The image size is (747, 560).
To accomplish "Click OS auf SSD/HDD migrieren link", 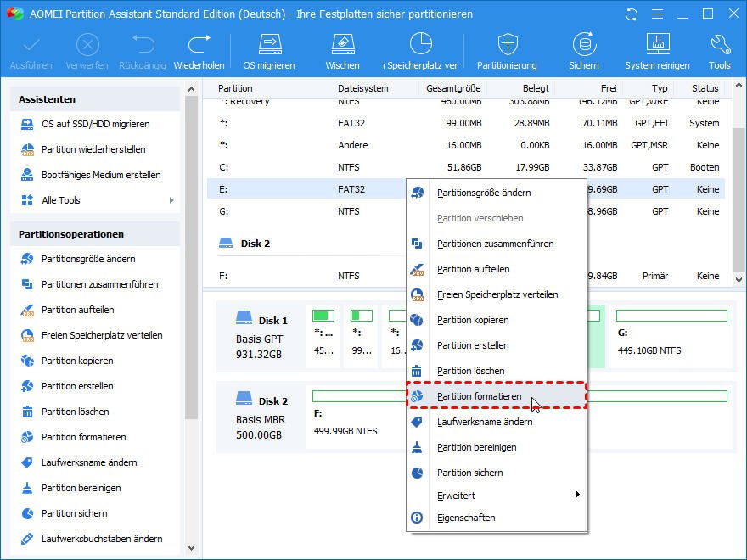I will tap(95, 124).
